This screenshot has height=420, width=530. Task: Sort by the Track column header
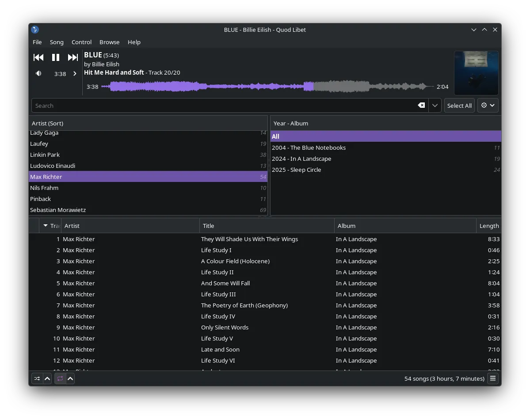point(50,226)
